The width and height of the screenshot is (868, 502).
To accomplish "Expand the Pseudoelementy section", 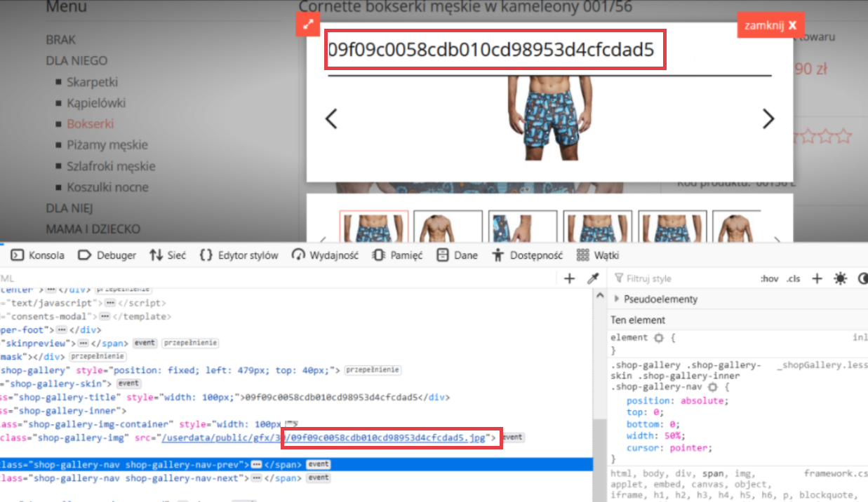I will pyautogui.click(x=617, y=299).
